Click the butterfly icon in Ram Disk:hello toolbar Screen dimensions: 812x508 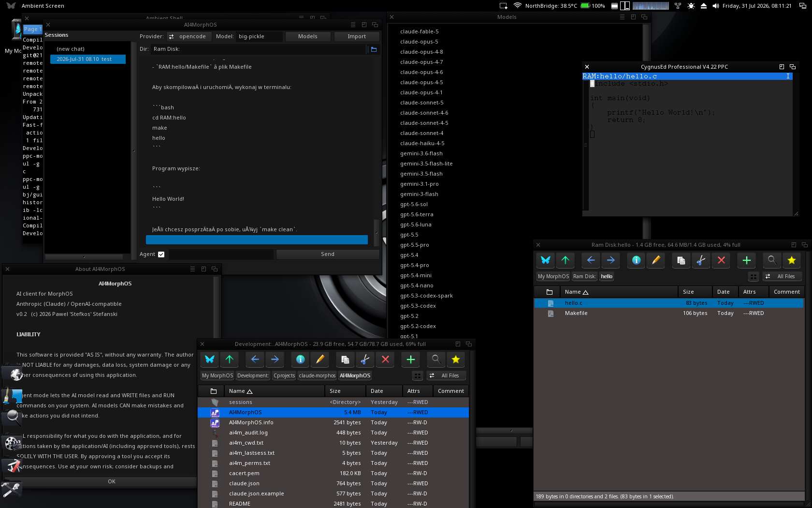[x=546, y=260]
